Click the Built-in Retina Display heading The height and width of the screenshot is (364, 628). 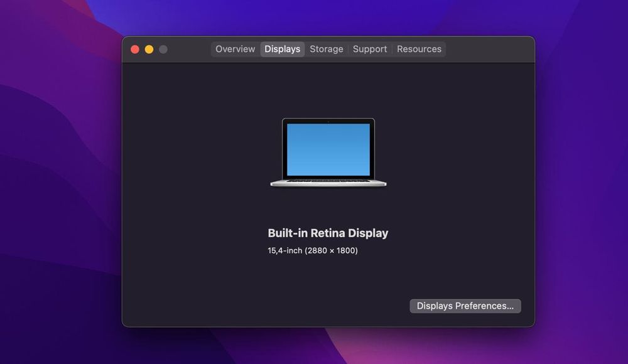click(328, 233)
